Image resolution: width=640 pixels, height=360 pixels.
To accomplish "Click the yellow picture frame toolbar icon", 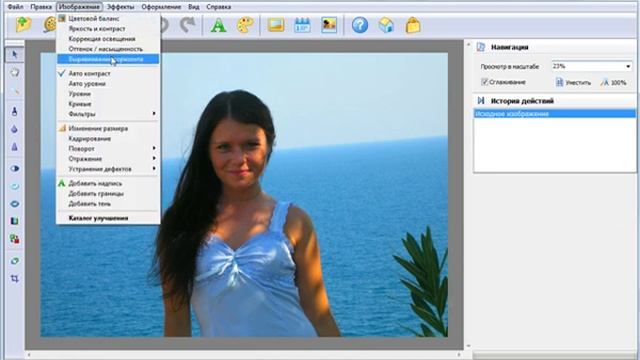I will pos(276,25).
